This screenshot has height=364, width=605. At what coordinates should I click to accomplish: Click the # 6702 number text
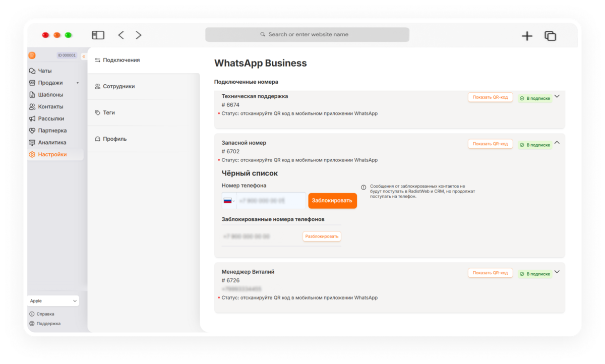230,151
